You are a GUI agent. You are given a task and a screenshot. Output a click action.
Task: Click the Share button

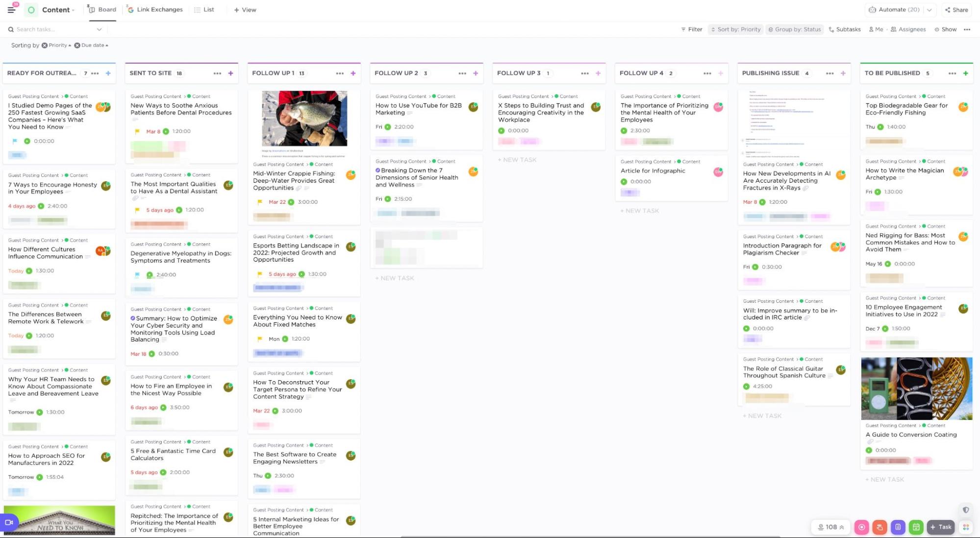pyautogui.click(x=956, y=10)
